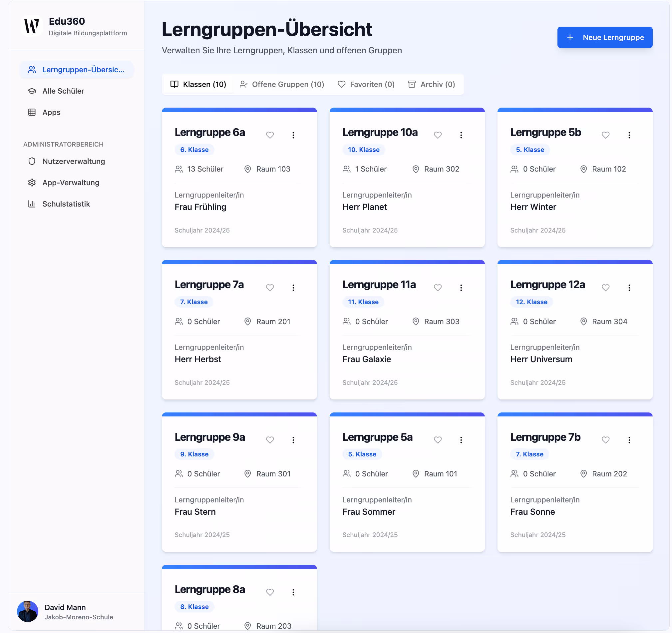The width and height of the screenshot is (672, 633).
Task: Click the Edu360 logo
Action: pos(32,26)
